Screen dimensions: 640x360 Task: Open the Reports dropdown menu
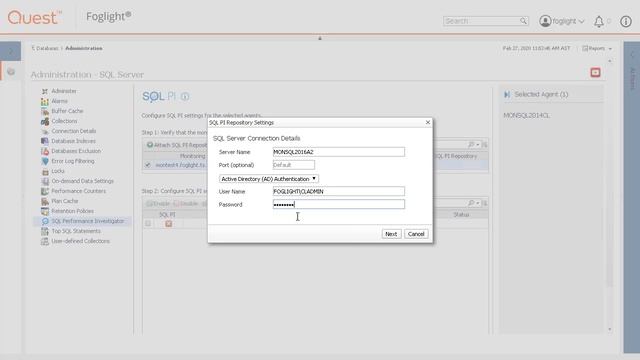tap(597, 48)
